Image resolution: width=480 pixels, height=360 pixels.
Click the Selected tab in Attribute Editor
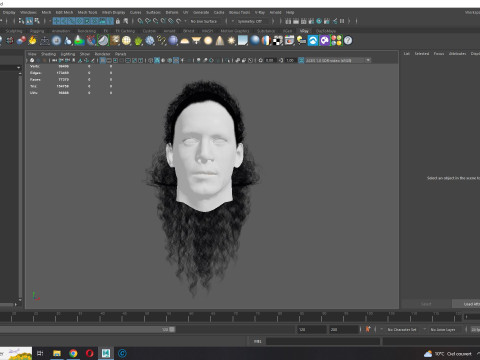(422, 54)
